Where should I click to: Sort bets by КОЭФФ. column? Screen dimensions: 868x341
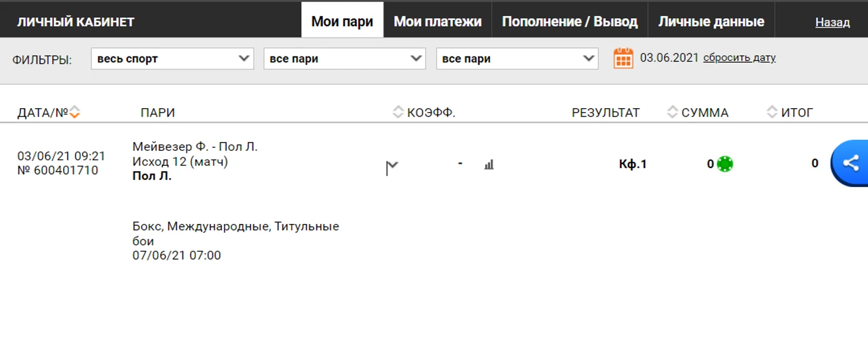398,112
